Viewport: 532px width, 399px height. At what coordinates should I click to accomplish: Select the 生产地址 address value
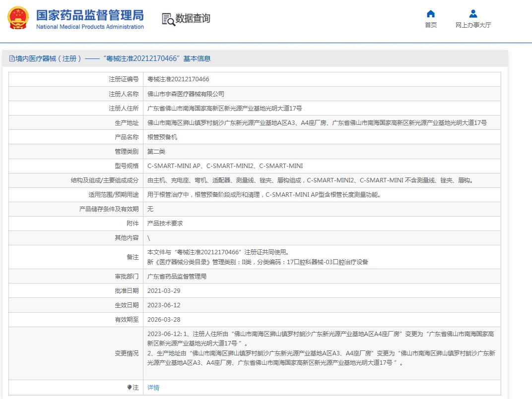tap(317, 123)
